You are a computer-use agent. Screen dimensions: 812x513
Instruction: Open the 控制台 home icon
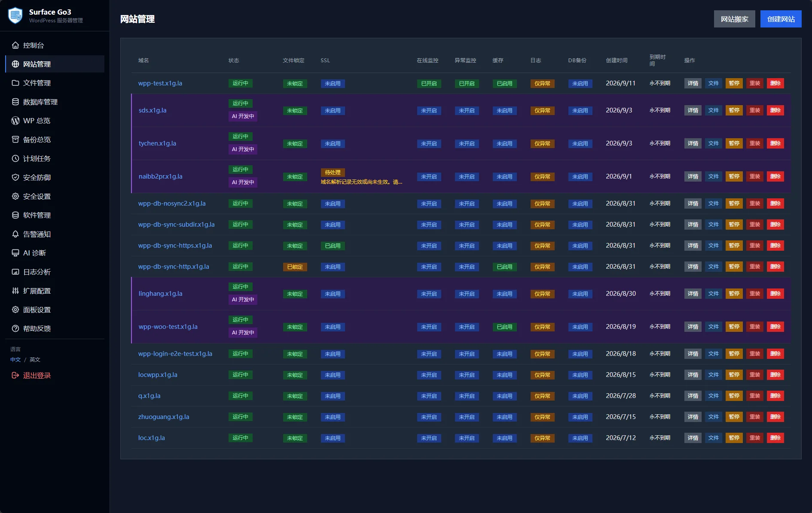[15, 45]
